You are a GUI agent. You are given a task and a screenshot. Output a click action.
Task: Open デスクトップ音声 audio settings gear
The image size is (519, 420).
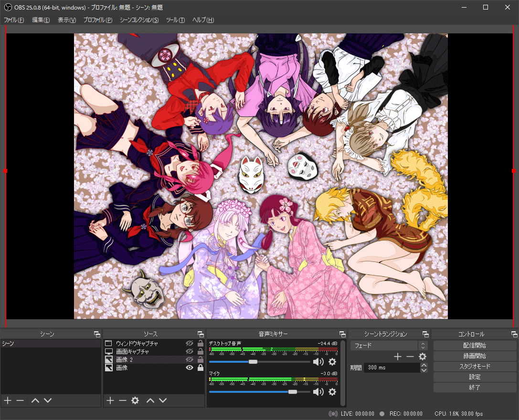(332, 362)
